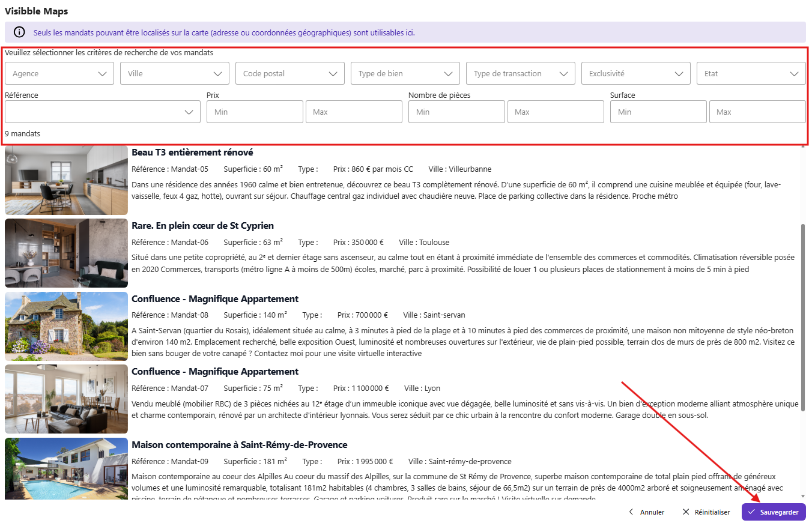Click the Réinitialiser button
812x526 pixels.
pos(706,512)
